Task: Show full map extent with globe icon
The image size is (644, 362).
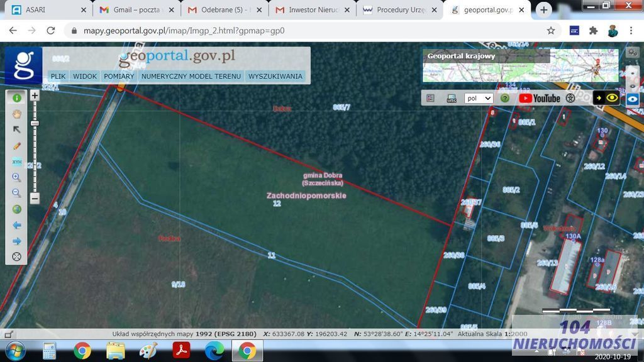Action: [x=16, y=209]
